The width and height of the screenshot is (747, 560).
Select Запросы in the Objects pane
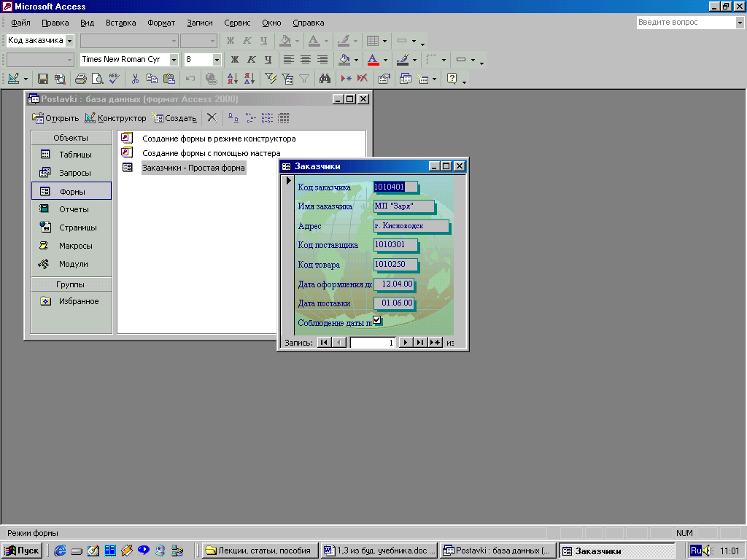[71, 173]
